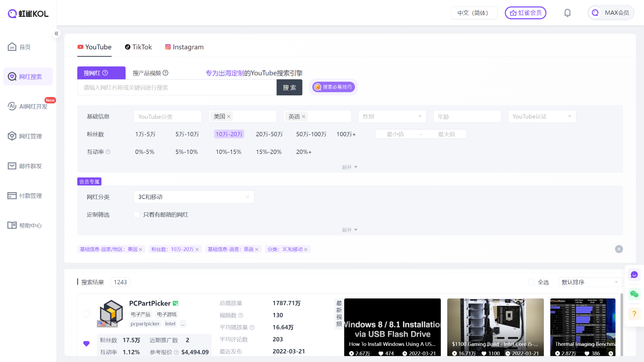Expand basic filters with first 展开
The width and height of the screenshot is (644, 362).
pyautogui.click(x=350, y=167)
